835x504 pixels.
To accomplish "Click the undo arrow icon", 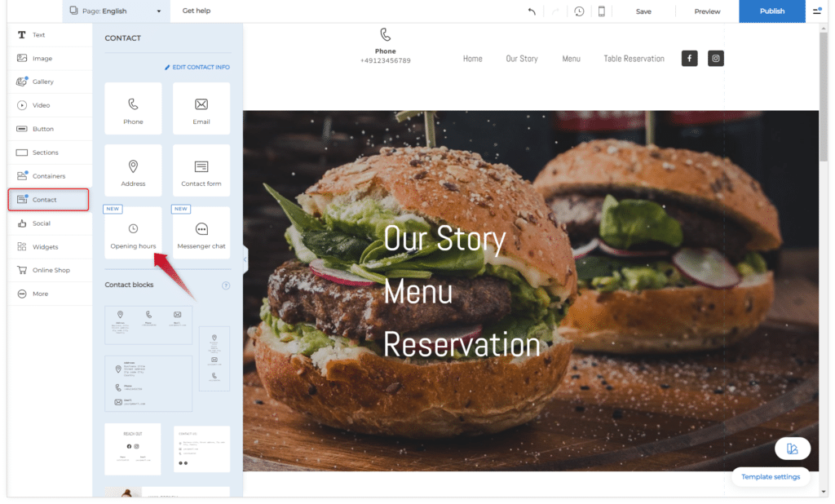I will click(532, 11).
